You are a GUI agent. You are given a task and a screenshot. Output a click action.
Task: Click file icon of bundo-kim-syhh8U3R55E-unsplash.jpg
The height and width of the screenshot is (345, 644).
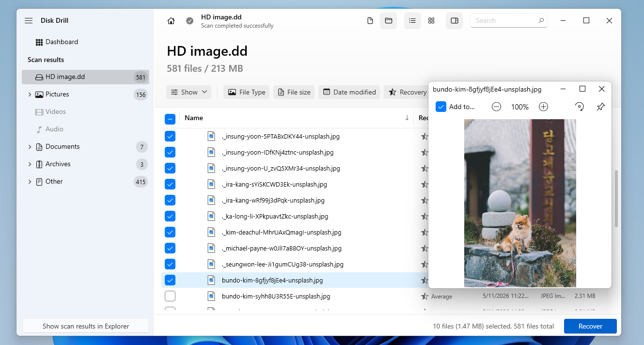coord(211,296)
